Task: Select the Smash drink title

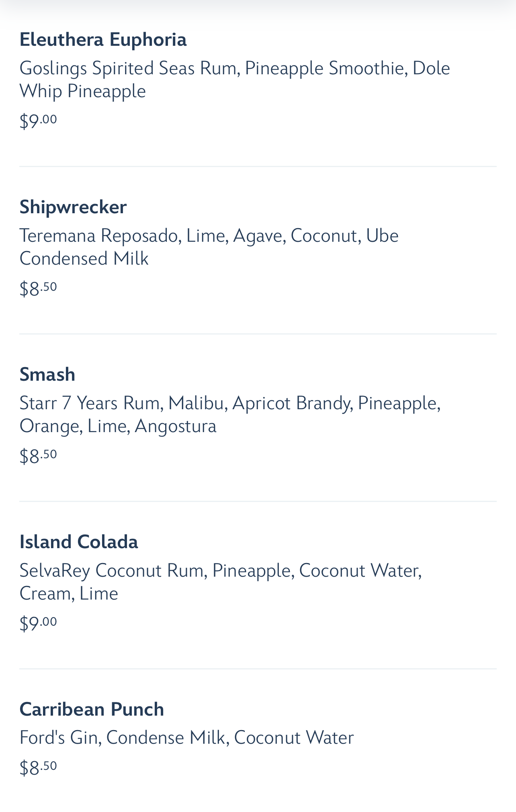Action: (x=47, y=375)
